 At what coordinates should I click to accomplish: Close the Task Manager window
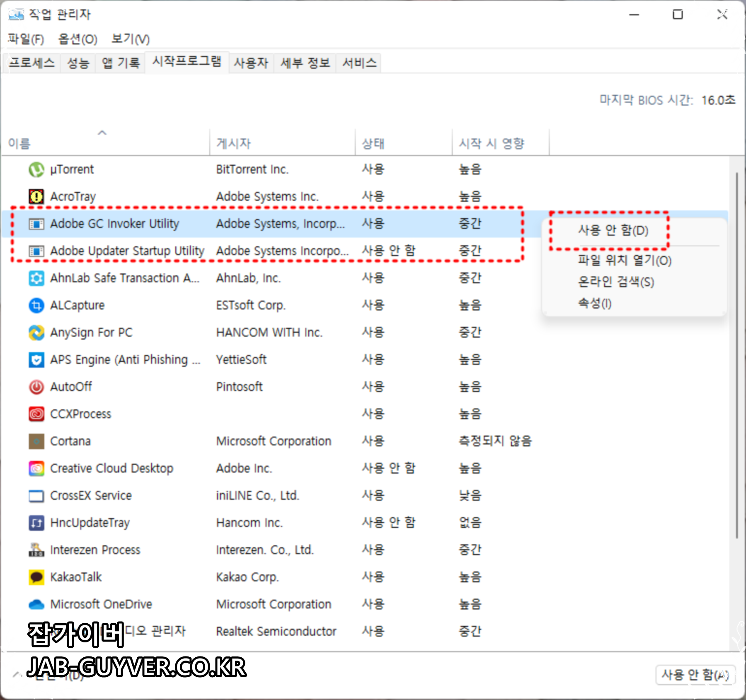tap(722, 15)
